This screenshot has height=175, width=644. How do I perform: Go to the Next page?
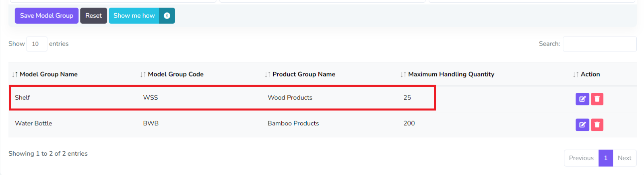[624, 158]
